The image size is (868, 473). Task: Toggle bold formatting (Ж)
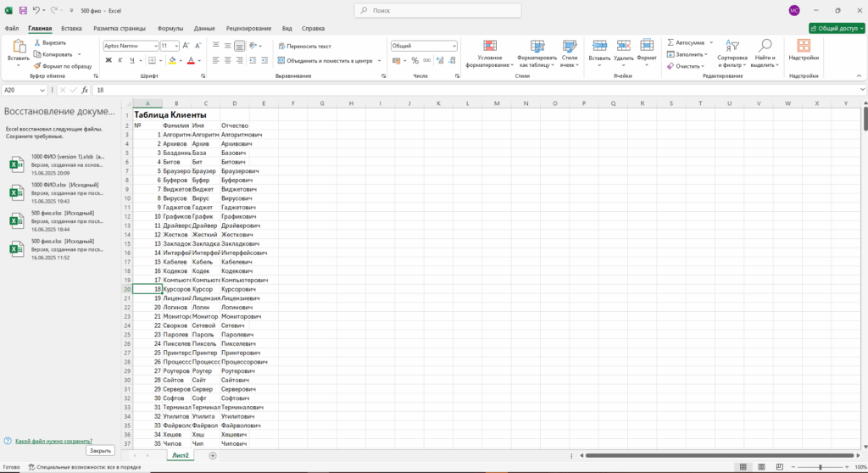point(108,60)
